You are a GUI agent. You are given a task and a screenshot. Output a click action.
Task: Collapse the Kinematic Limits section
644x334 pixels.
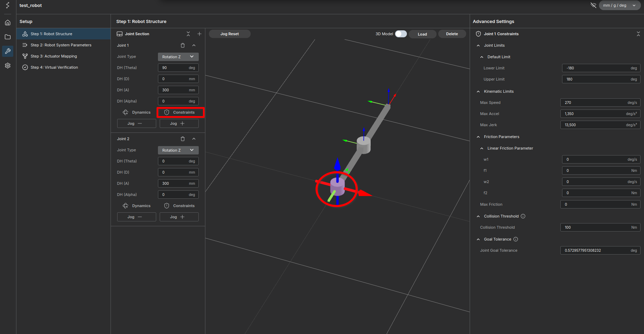[478, 91]
